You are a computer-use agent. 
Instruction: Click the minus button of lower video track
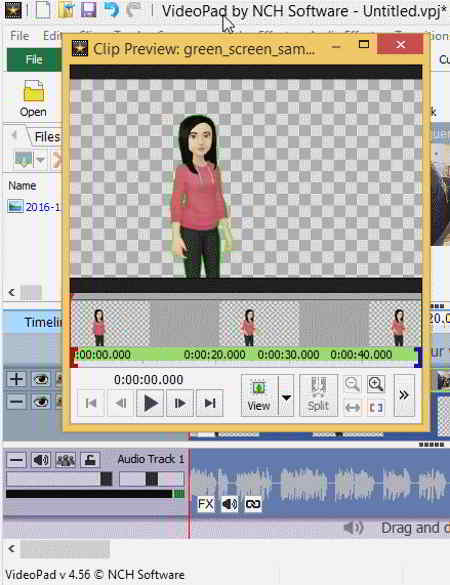[16, 402]
